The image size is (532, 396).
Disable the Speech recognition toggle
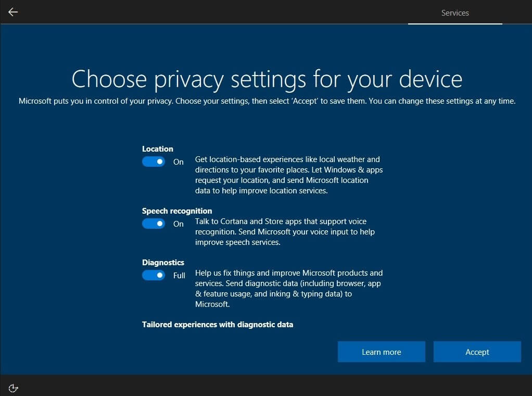(154, 224)
